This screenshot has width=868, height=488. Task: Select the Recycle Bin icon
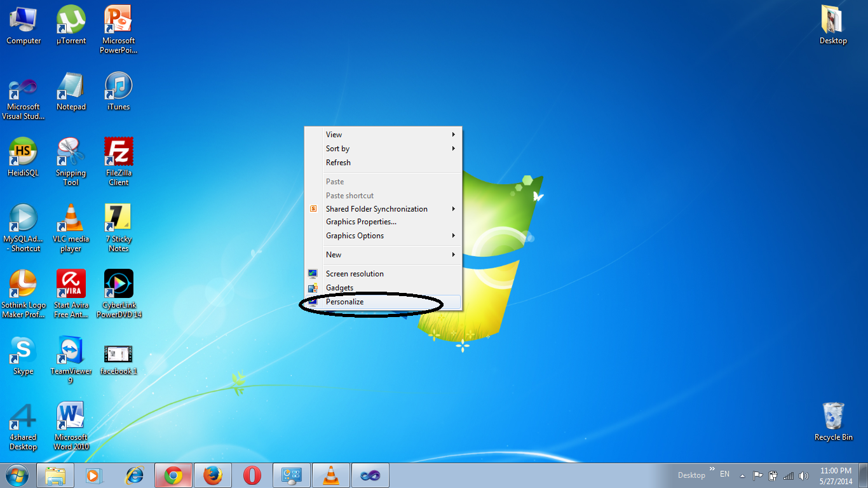(834, 422)
